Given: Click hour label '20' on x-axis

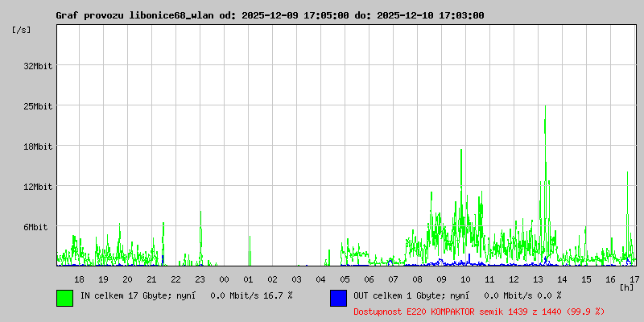Looking at the screenshot, I should pos(128,279).
